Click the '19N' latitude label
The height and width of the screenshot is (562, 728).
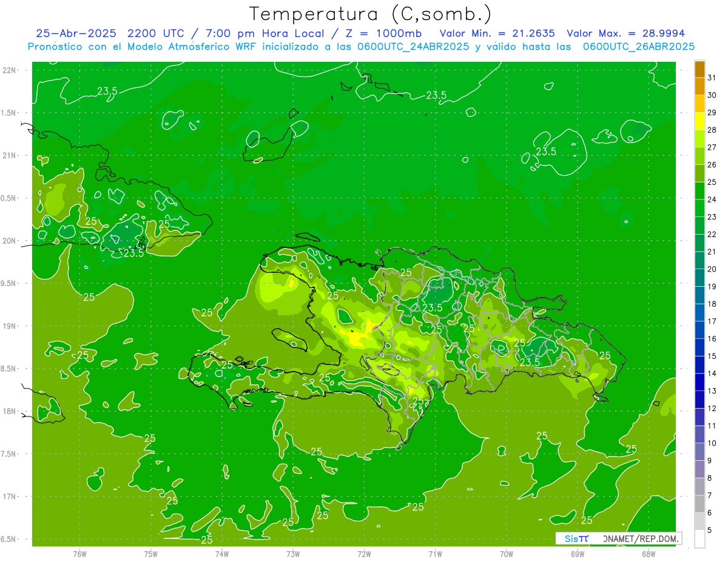[x=9, y=326]
